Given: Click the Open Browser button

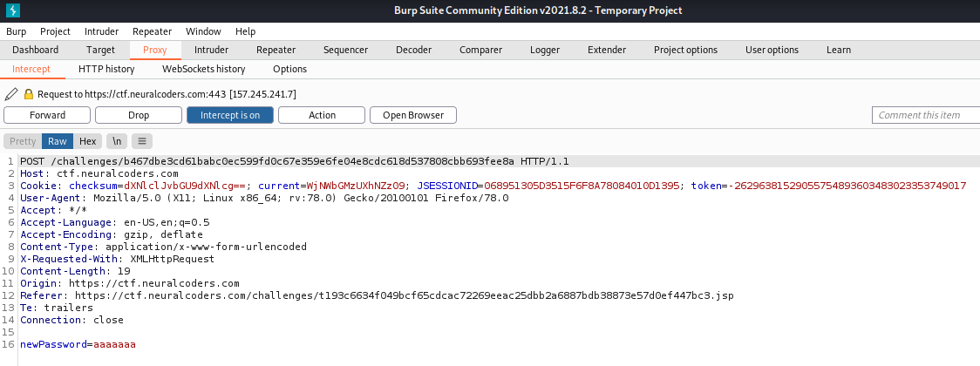Looking at the screenshot, I should [413, 115].
